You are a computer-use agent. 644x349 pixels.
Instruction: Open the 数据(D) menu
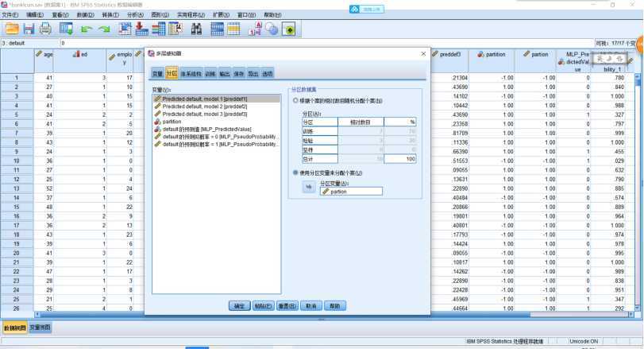point(86,15)
